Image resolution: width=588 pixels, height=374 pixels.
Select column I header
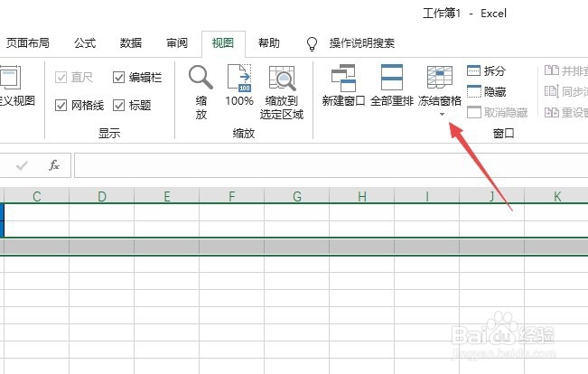(x=427, y=196)
